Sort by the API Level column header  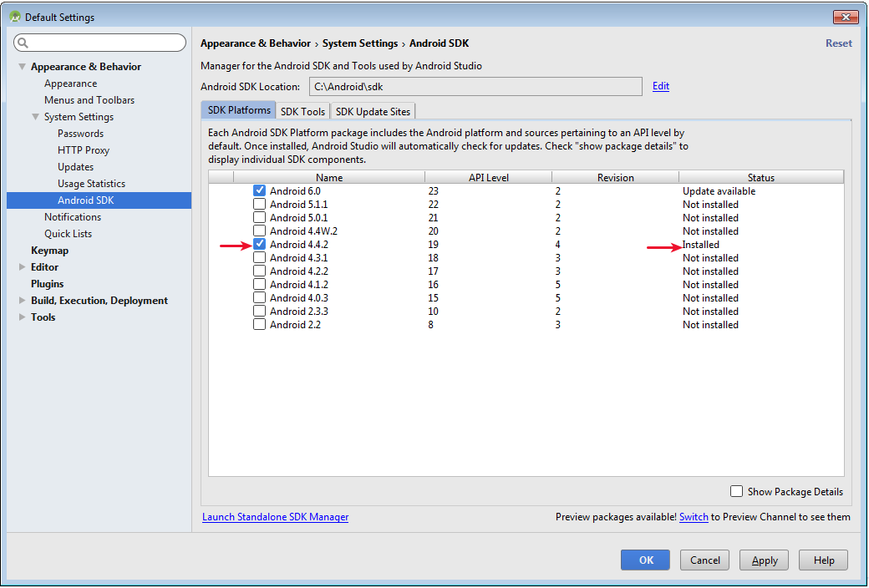coord(488,177)
